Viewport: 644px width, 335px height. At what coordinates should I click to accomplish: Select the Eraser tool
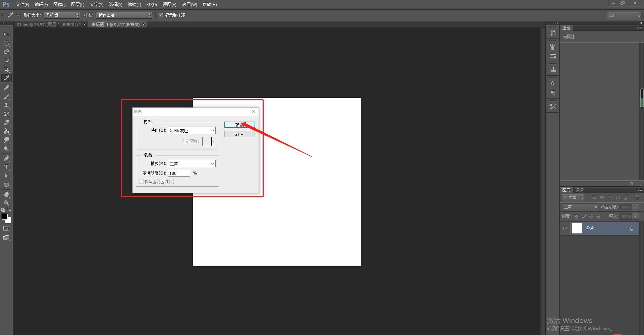pyautogui.click(x=6, y=123)
